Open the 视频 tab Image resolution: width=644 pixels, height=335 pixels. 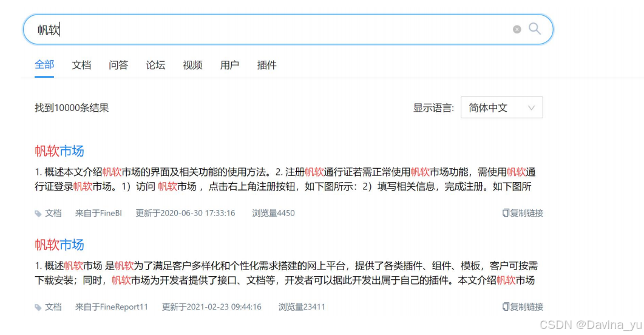(x=192, y=65)
